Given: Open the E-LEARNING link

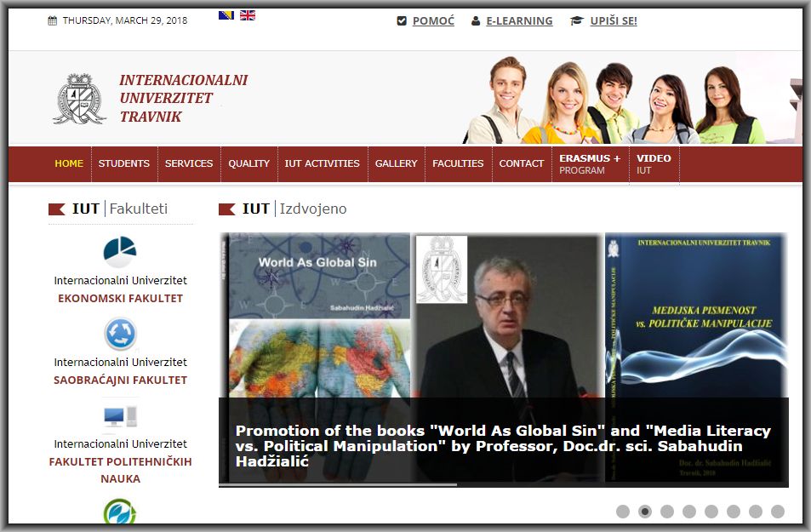Looking at the screenshot, I should pyautogui.click(x=519, y=20).
